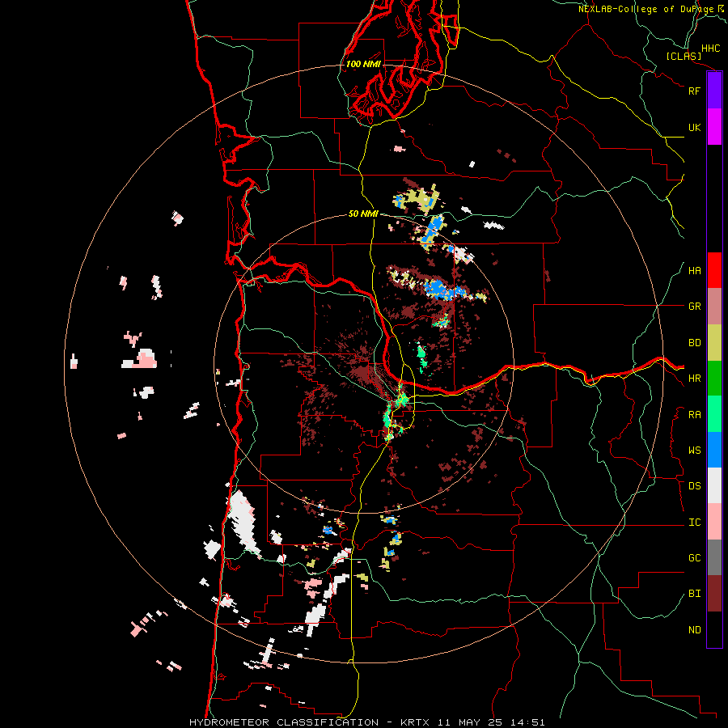Click the ND legend label
728x728 pixels.
[x=694, y=630]
